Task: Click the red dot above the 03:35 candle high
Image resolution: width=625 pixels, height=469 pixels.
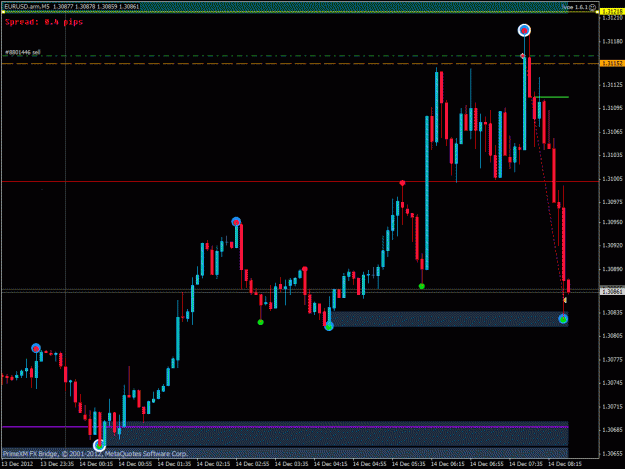Action: [x=305, y=269]
